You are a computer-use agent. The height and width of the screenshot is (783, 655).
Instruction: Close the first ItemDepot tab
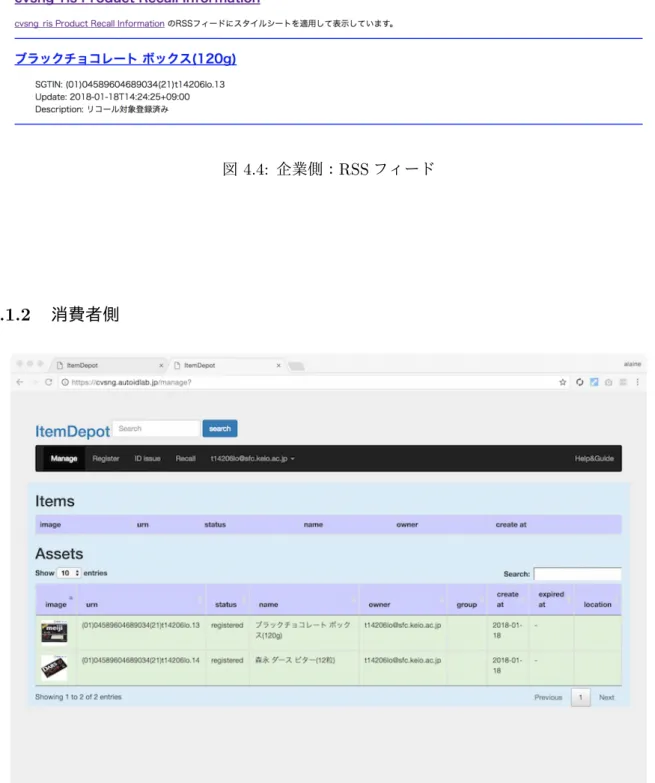[x=161, y=366]
